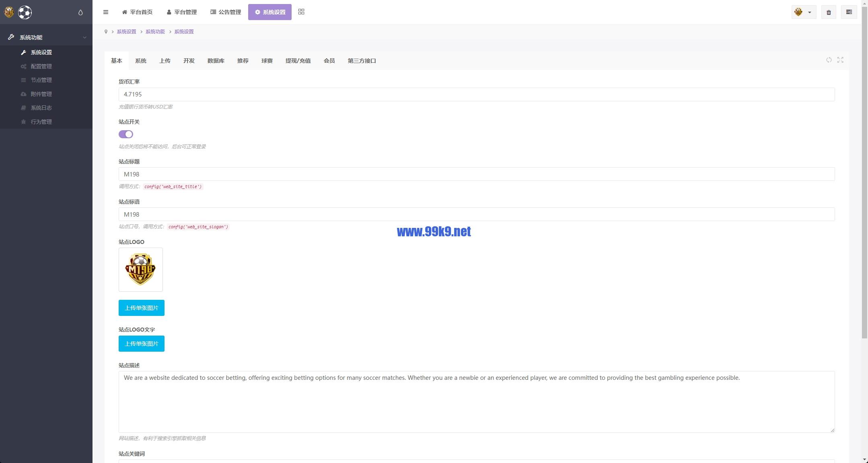
Task: Toggle sidebar with hamburger menu icon
Action: [106, 12]
